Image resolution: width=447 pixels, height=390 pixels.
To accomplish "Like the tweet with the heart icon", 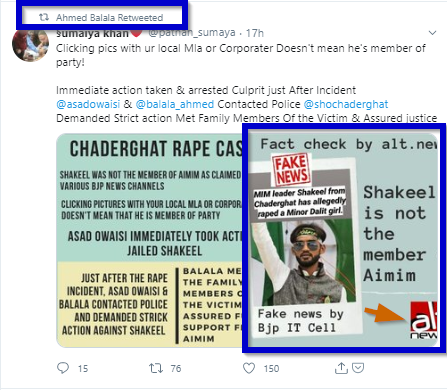I will click(249, 368).
